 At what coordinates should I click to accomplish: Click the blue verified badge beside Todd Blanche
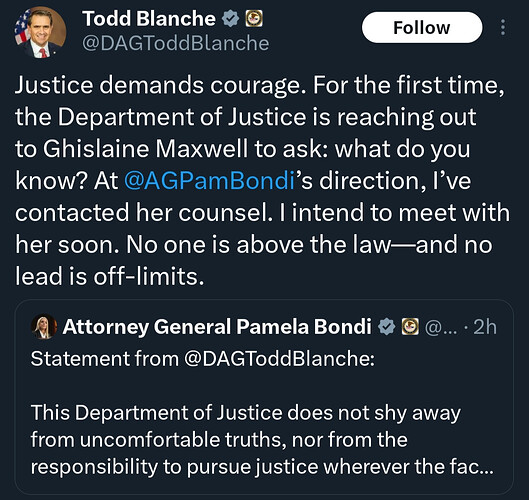pyautogui.click(x=230, y=19)
